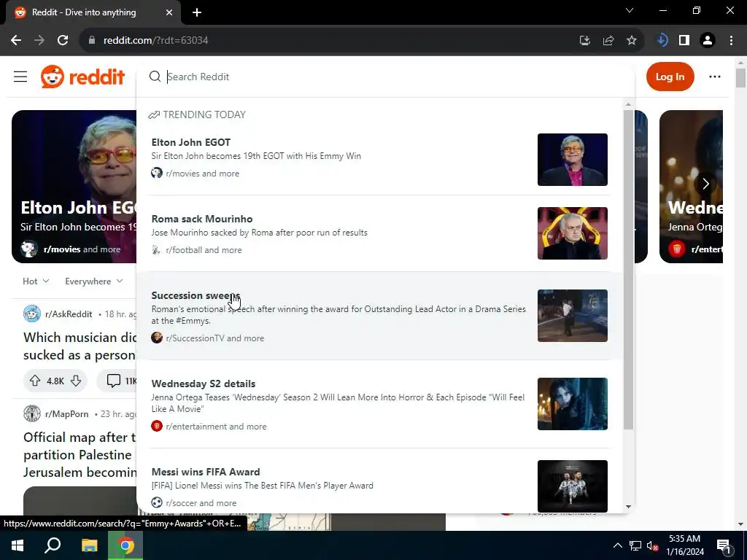747x560 pixels.
Task: Bookmark this tab with star icon
Action: (x=632, y=41)
